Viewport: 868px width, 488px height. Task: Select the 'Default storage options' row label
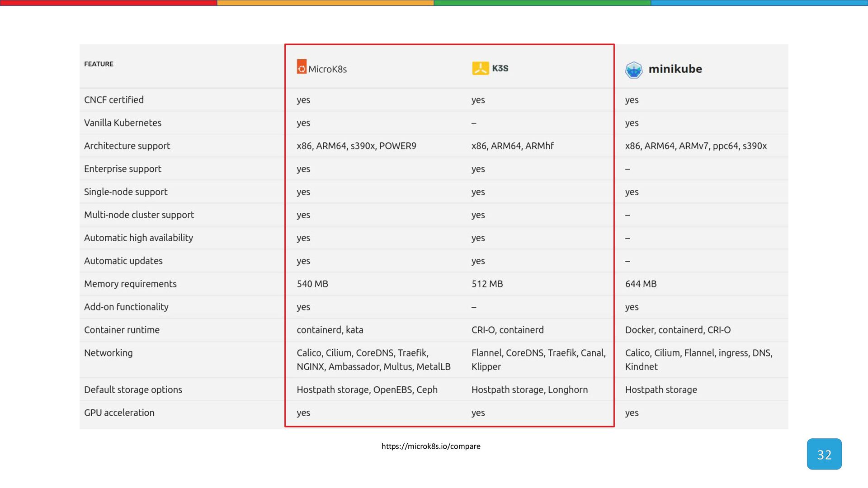tap(133, 390)
